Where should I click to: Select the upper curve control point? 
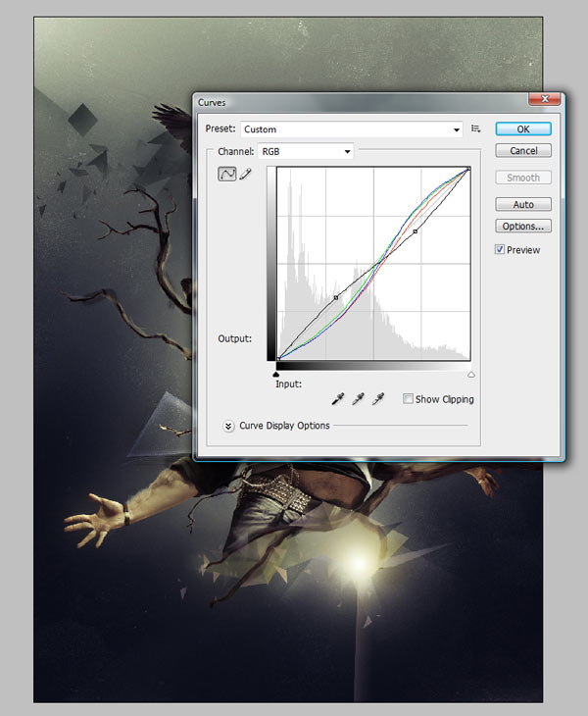click(x=416, y=231)
